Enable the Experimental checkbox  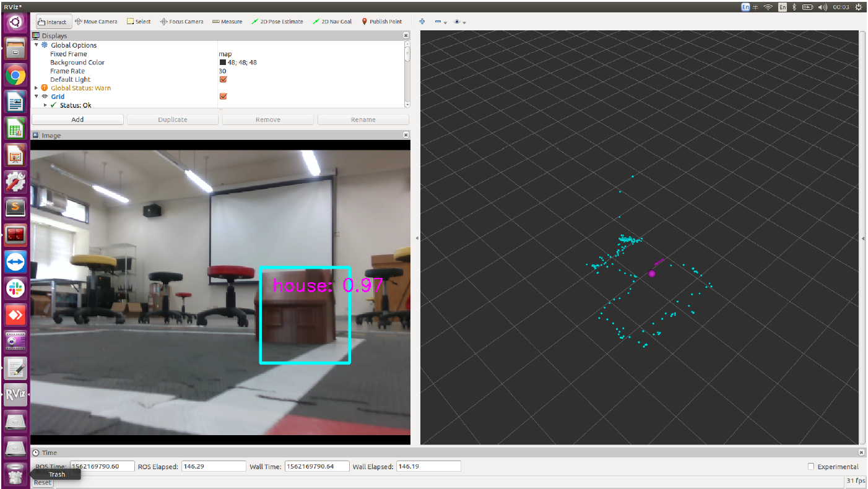point(811,467)
